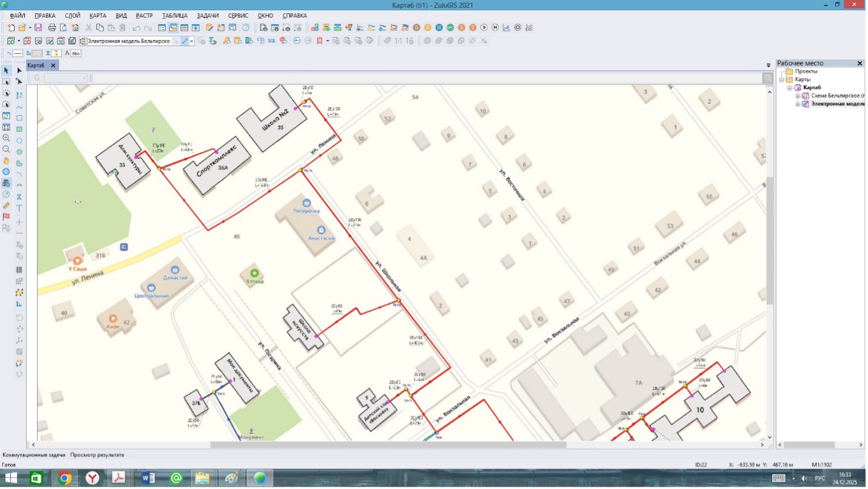Click the Undo arrow icon

pos(136,28)
